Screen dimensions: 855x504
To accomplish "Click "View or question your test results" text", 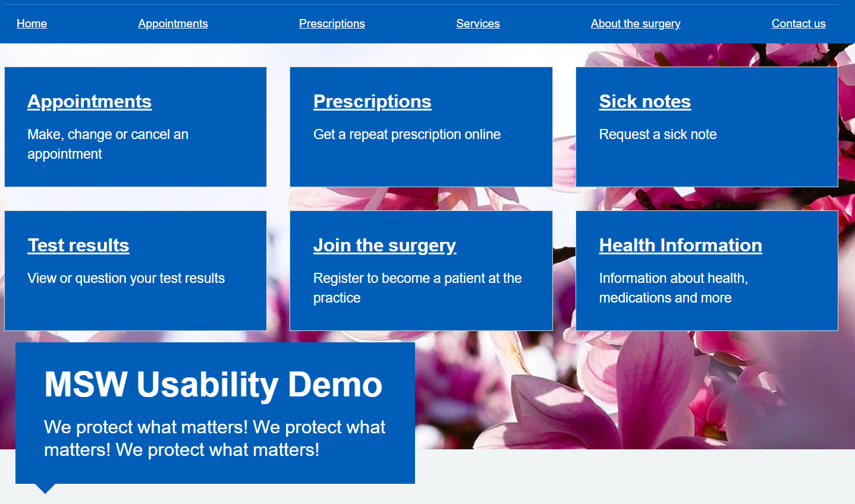I will 126,278.
